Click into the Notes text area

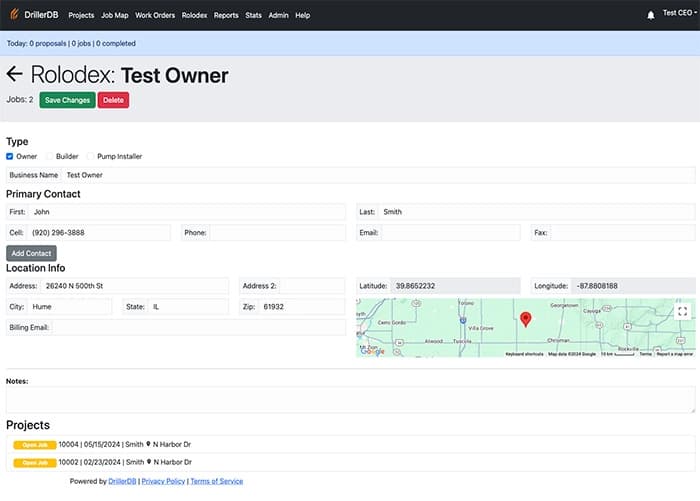tap(350, 400)
